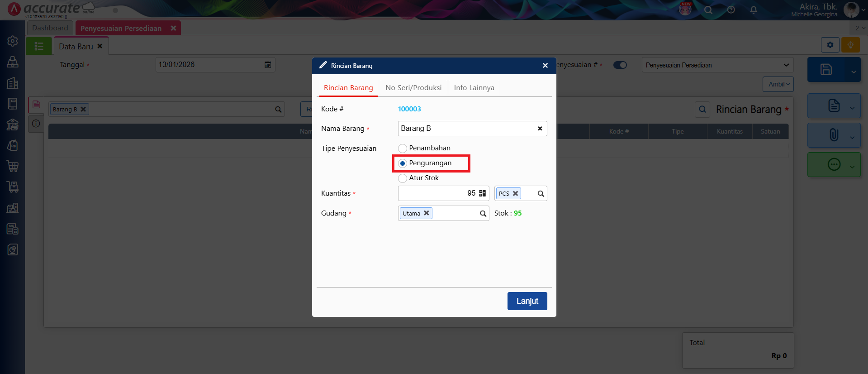
Task: Click the item code link 100003
Action: pyautogui.click(x=409, y=109)
